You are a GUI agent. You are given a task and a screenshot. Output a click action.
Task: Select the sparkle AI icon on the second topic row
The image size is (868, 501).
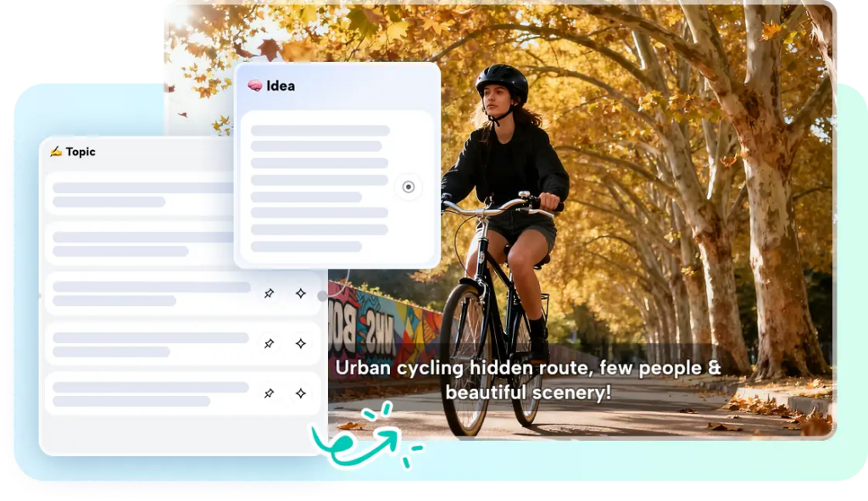click(x=301, y=343)
